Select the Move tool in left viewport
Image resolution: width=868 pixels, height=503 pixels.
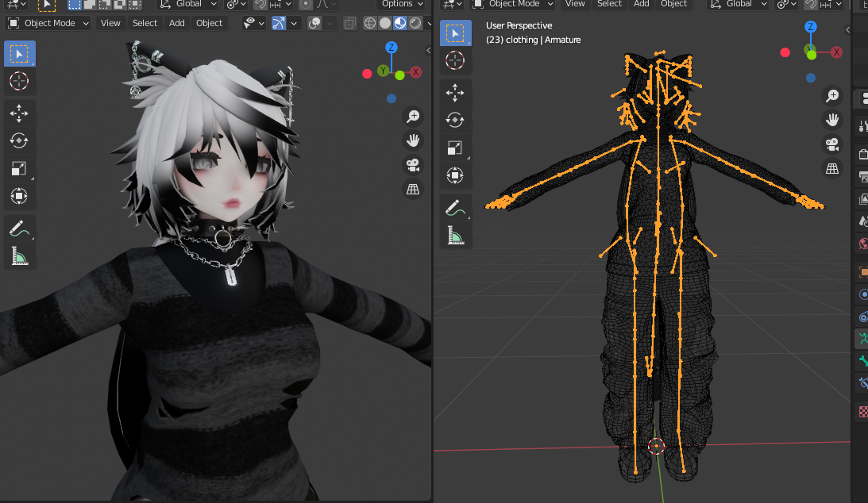point(19,113)
